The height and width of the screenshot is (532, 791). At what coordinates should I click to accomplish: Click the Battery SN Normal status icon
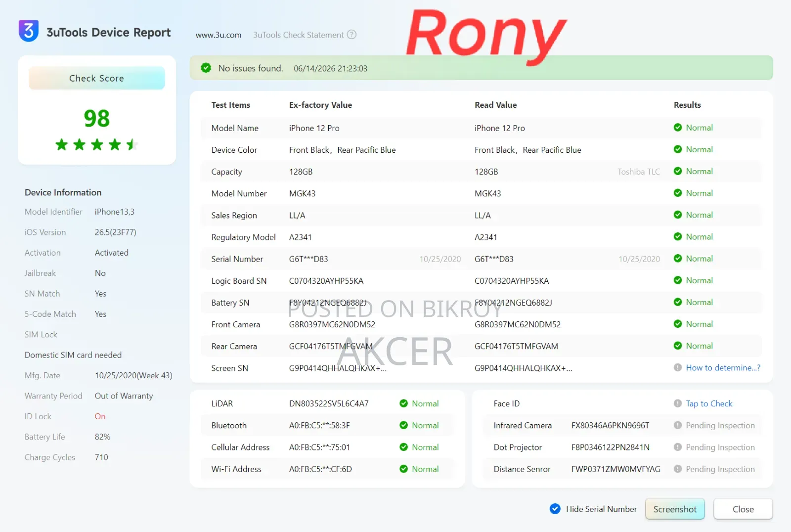click(678, 302)
